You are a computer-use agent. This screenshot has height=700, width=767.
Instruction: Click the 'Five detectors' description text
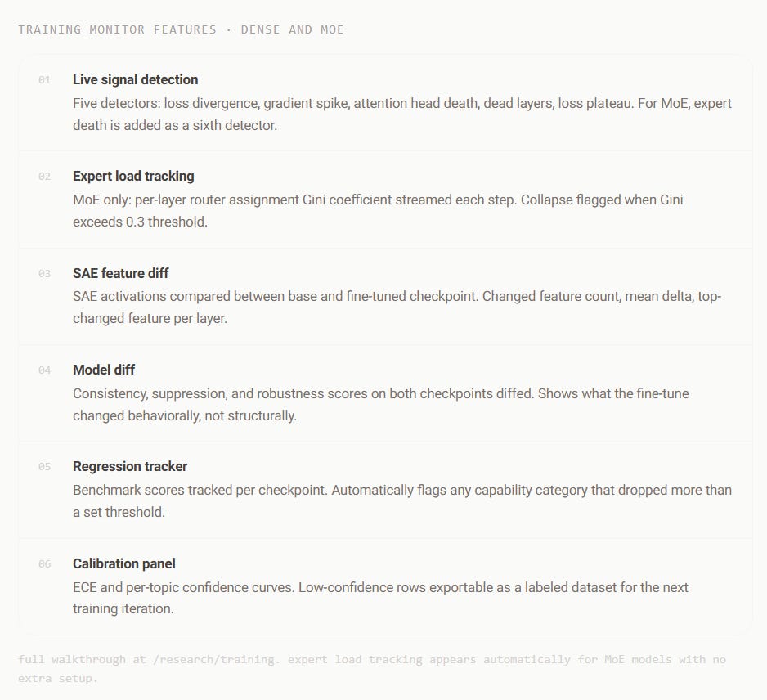click(402, 114)
